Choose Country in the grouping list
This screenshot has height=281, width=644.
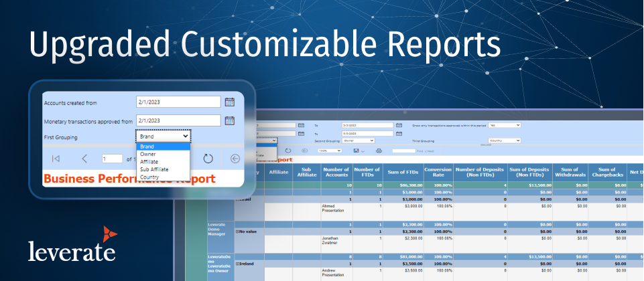[150, 177]
